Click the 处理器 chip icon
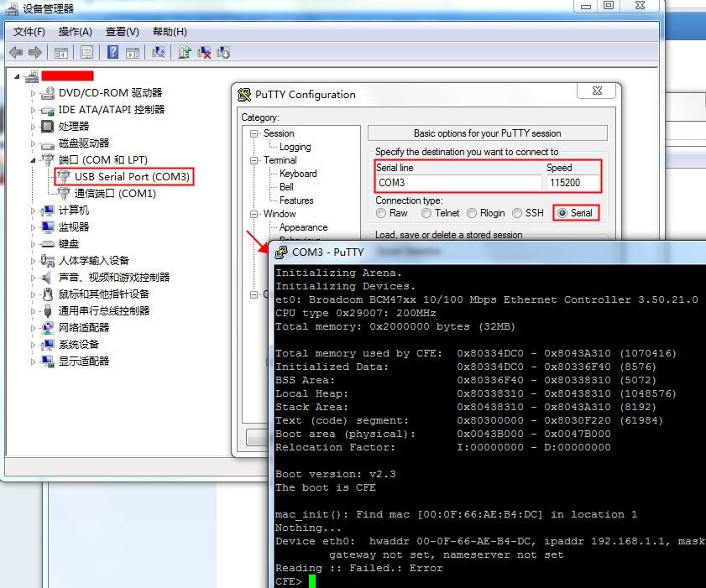706x588 pixels. click(x=48, y=127)
